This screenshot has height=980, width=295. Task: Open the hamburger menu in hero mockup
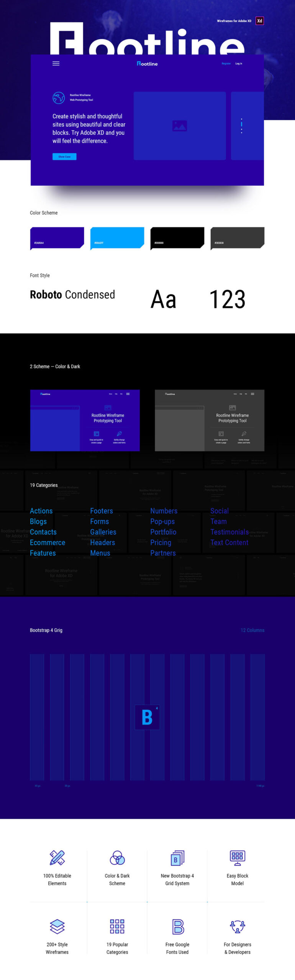[x=56, y=64]
